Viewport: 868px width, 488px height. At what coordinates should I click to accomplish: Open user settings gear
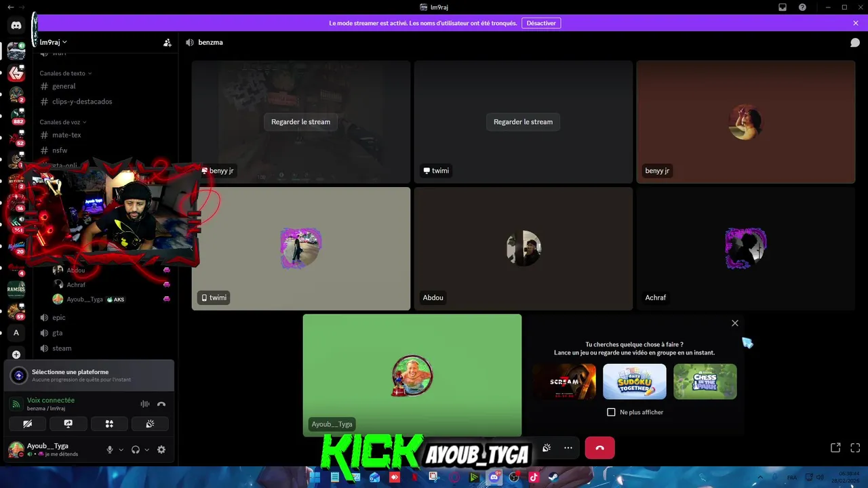coord(161,449)
